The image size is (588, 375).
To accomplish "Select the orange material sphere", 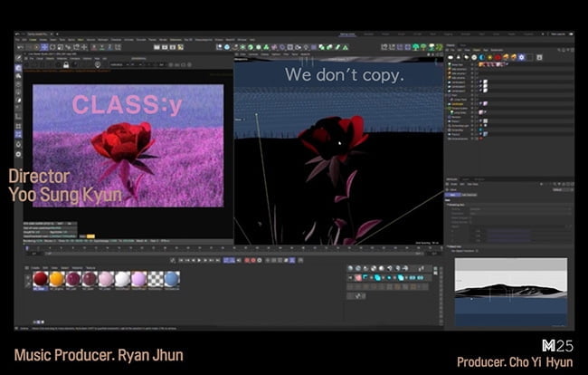I will point(57,279).
